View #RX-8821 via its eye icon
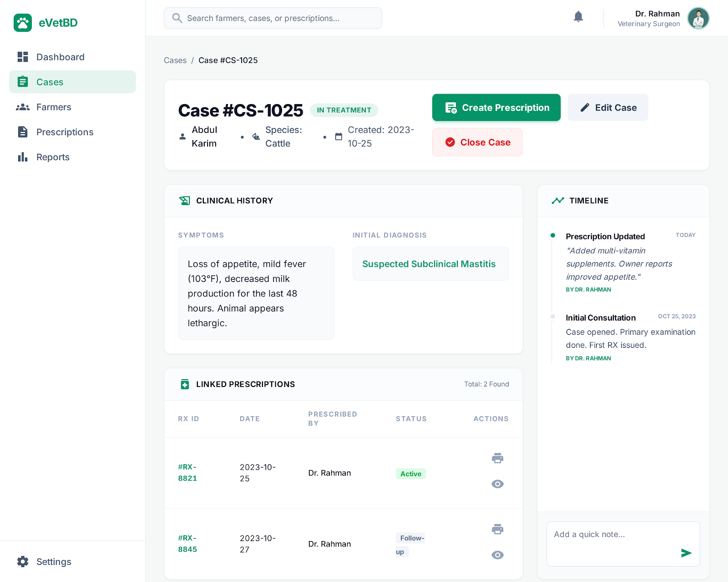The image size is (728, 582). point(497,484)
